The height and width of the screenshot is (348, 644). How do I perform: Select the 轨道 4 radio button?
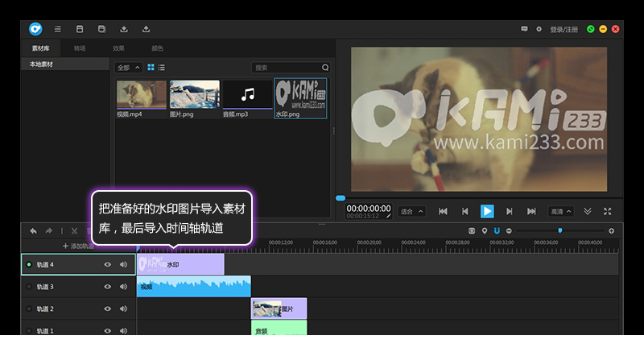tap(29, 264)
